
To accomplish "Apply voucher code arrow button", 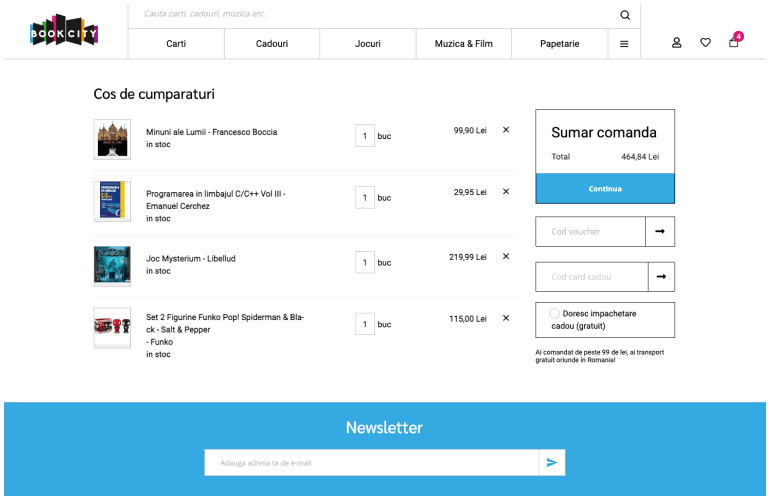I will 660,232.
